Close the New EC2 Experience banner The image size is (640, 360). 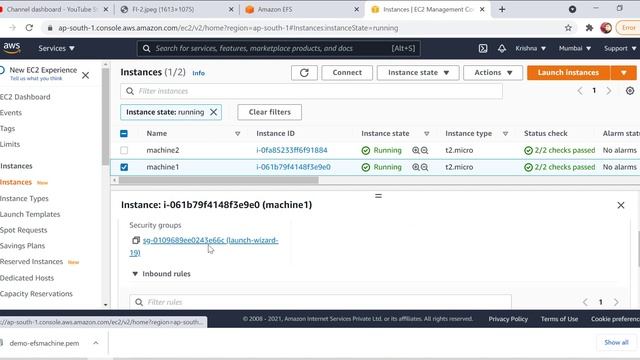(x=85, y=75)
